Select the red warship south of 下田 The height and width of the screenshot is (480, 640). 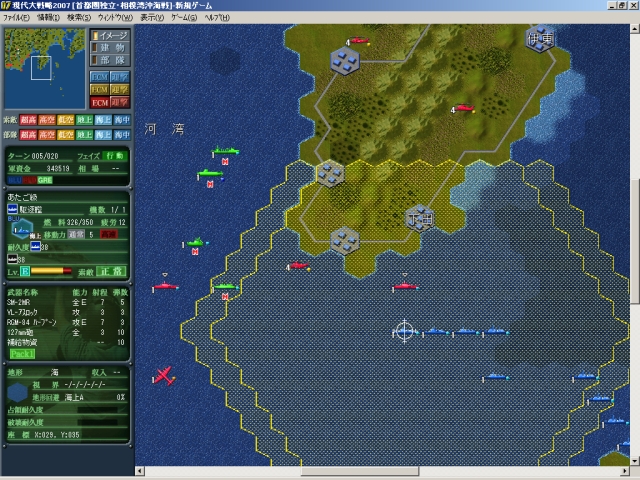405,286
